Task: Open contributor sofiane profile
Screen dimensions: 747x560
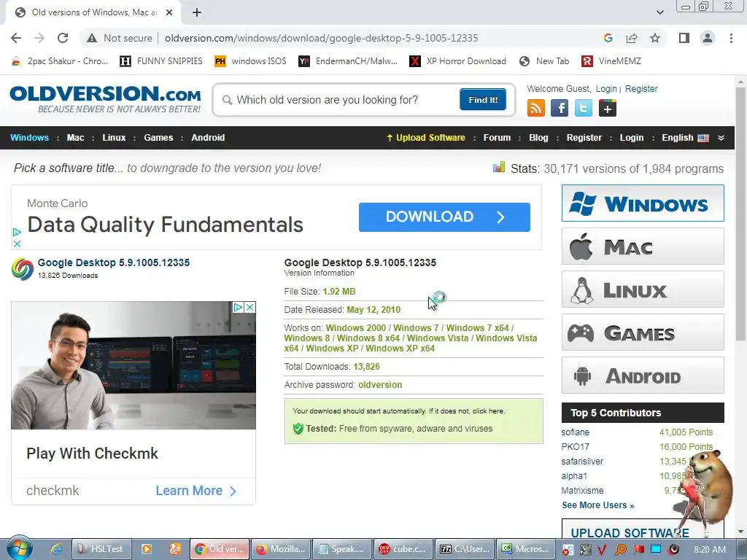Action: (x=575, y=432)
